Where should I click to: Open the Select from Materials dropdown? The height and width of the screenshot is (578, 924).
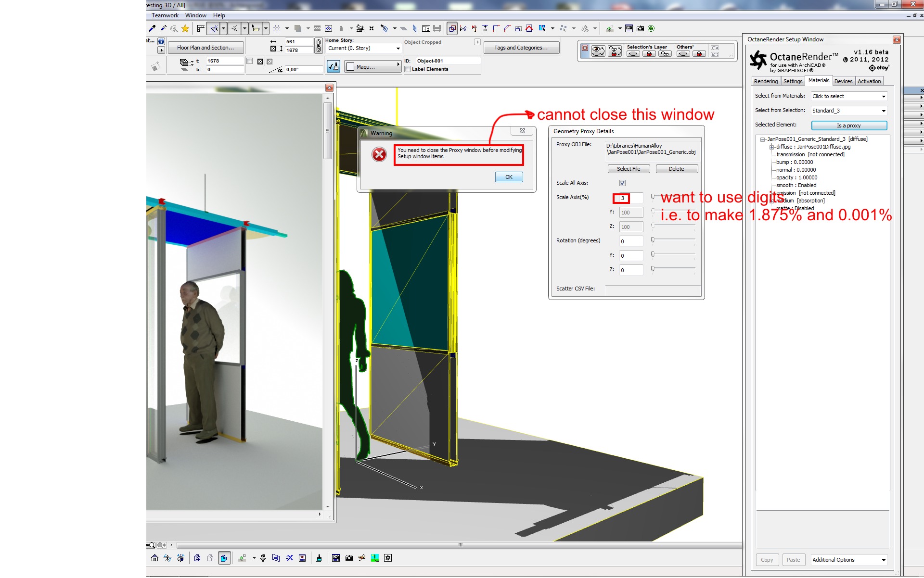pos(883,97)
